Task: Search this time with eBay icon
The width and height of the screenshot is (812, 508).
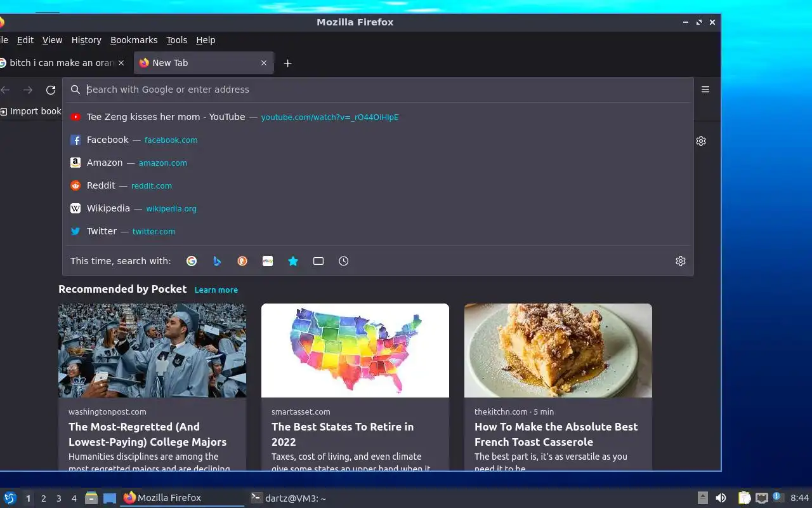Action: pyautogui.click(x=268, y=261)
